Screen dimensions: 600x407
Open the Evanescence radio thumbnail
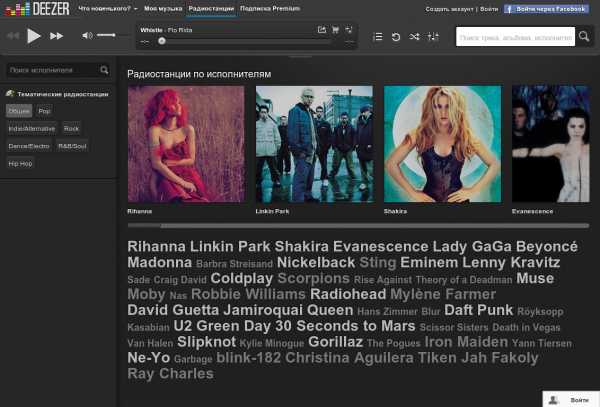click(x=551, y=144)
